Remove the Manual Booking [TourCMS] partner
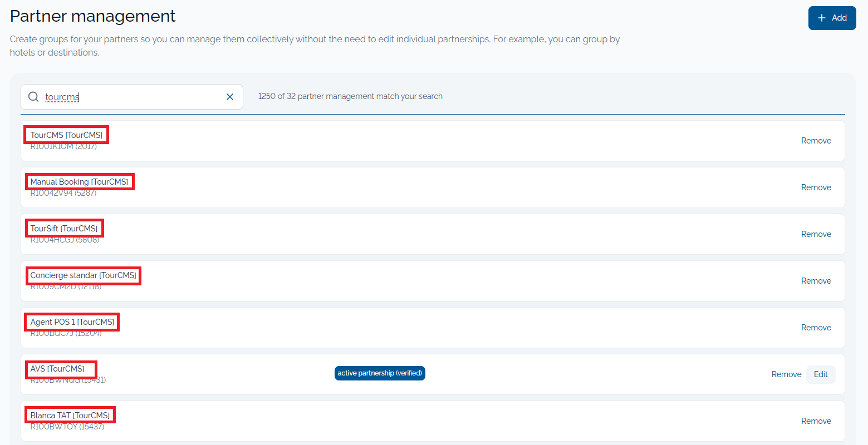 pyautogui.click(x=816, y=187)
